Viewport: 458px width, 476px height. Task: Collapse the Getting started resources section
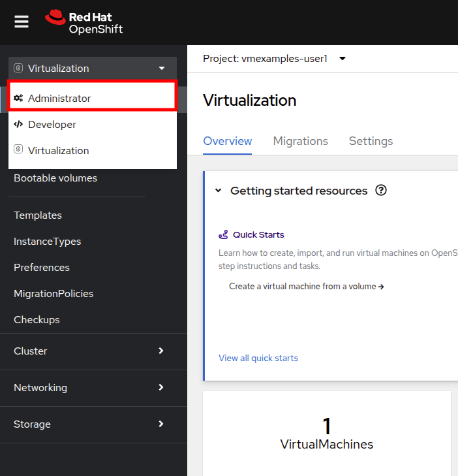tap(219, 191)
